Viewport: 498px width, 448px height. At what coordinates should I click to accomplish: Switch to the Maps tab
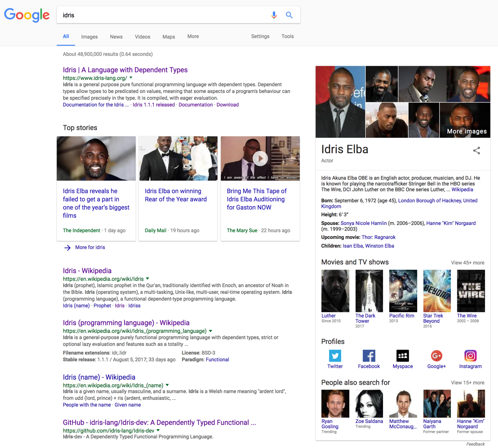(169, 37)
